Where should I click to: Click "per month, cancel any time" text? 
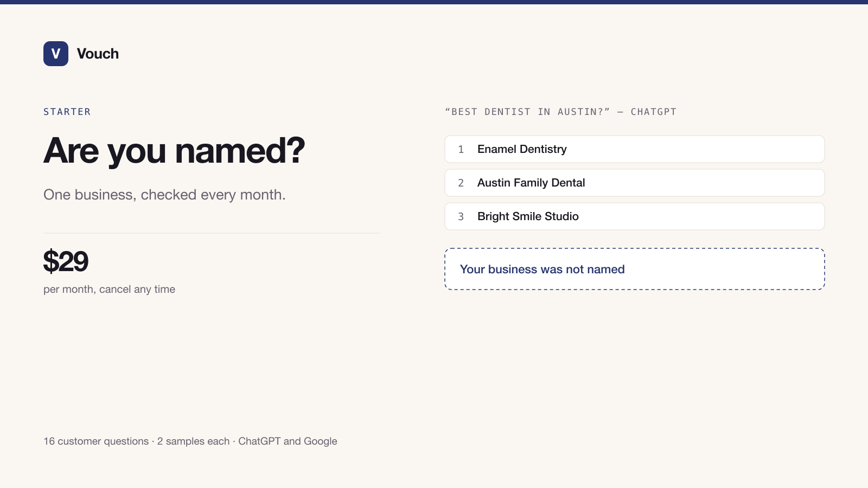pyautogui.click(x=109, y=289)
